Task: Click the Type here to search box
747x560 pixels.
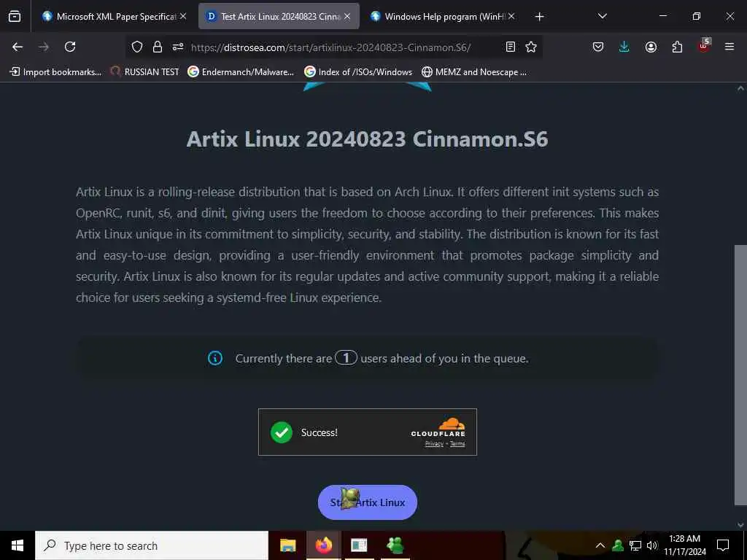Action: pyautogui.click(x=152, y=545)
